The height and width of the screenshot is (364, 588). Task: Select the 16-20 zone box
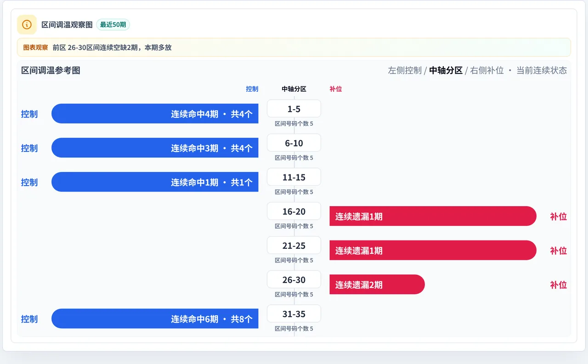[294, 211]
